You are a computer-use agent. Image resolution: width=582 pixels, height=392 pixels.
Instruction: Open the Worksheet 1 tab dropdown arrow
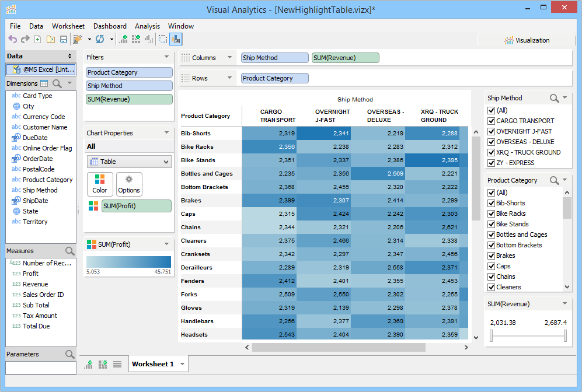(x=183, y=364)
